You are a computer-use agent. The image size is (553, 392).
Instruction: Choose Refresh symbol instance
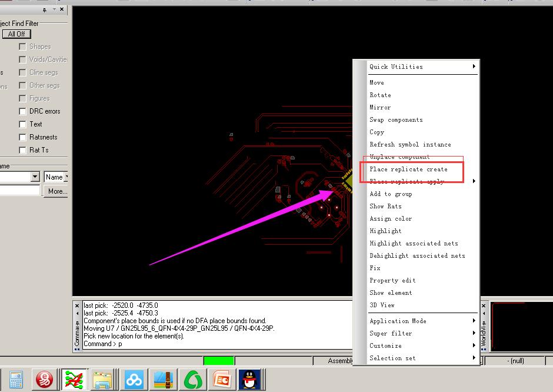coord(422,144)
